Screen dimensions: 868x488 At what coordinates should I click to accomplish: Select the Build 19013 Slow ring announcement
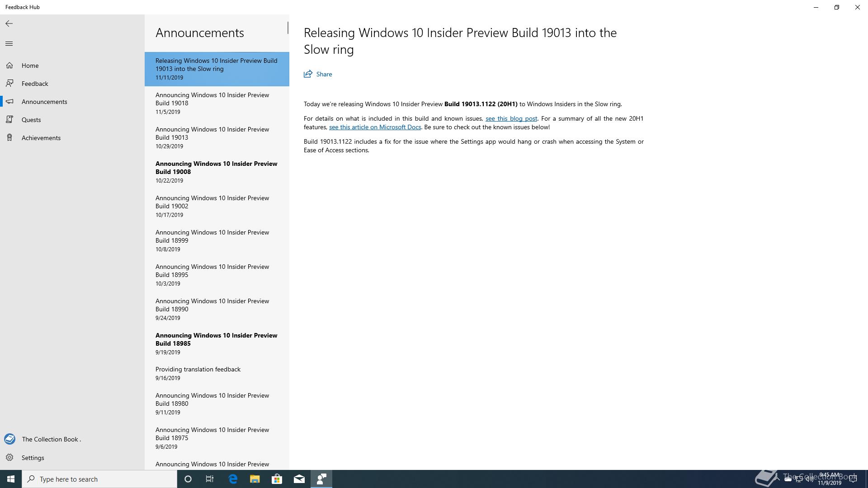(x=217, y=69)
